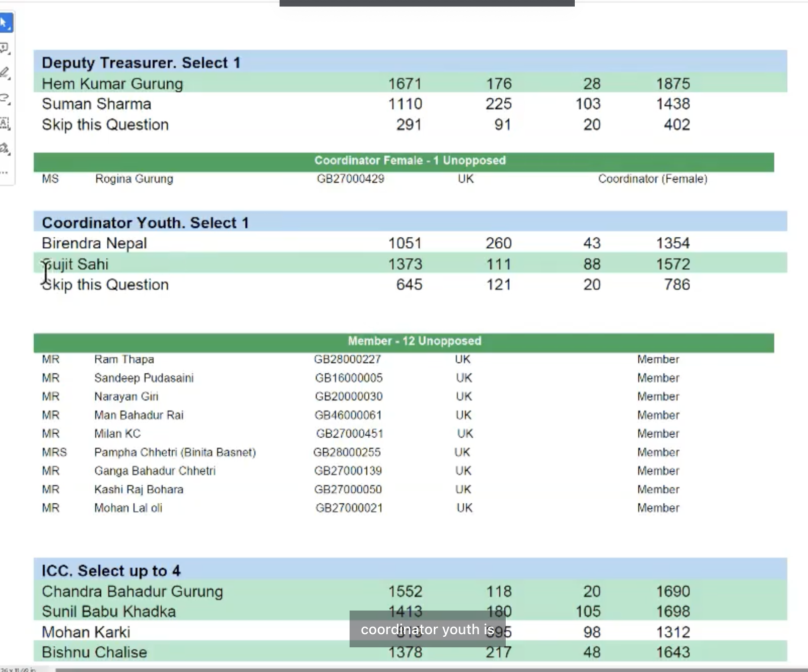Click the dark bar at top center
The image size is (808, 672).
click(427, 3)
